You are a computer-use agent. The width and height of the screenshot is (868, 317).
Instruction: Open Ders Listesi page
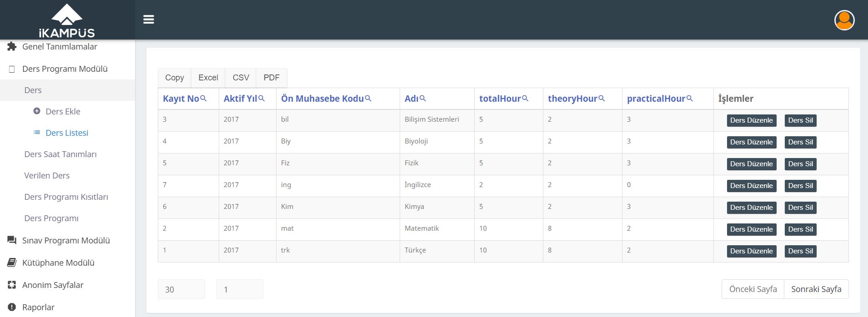67,133
